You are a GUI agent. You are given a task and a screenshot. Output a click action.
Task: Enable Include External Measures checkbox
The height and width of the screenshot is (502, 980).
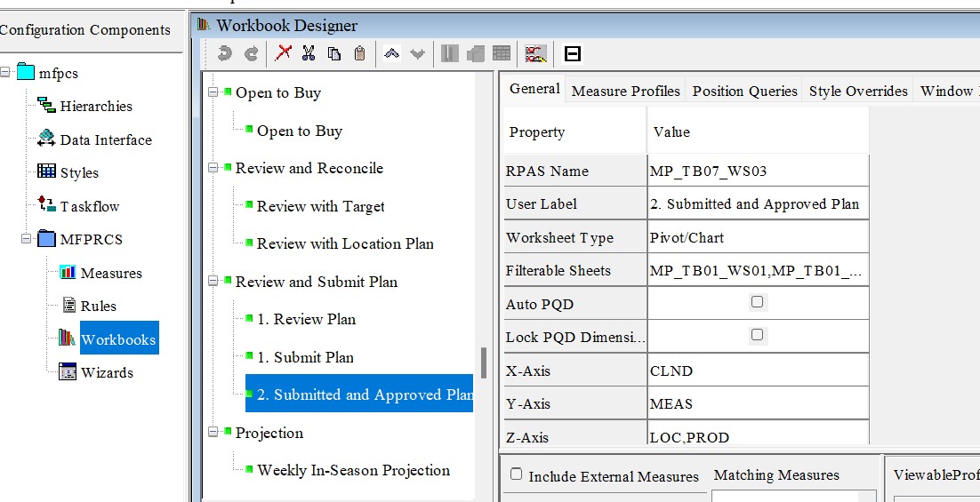[517, 474]
